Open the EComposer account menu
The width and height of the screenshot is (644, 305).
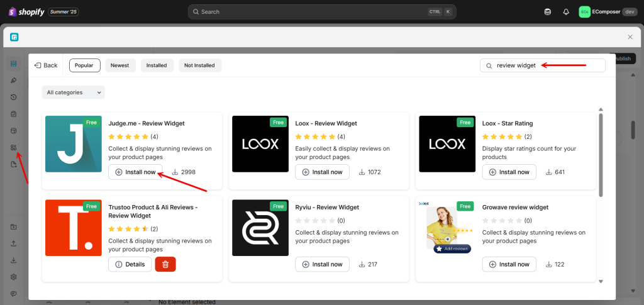(608, 12)
